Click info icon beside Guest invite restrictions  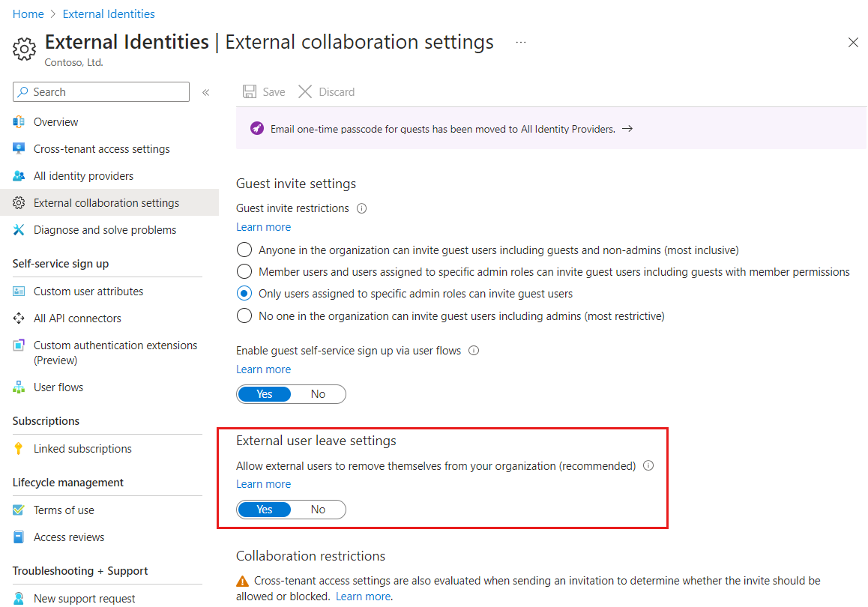coord(362,208)
